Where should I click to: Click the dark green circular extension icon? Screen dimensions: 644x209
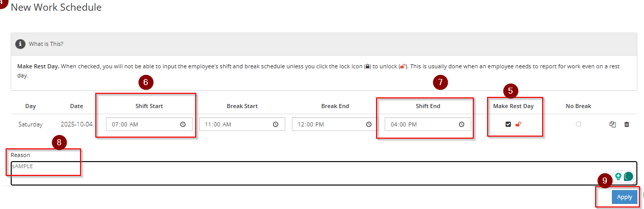point(628,176)
